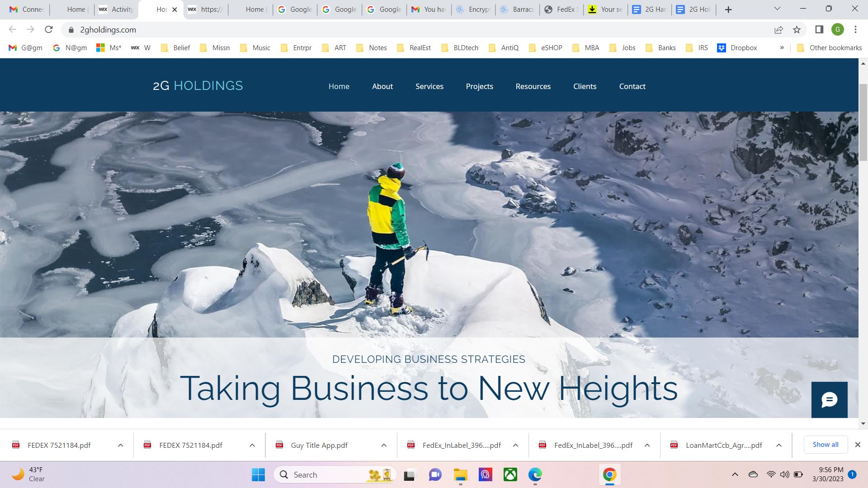
Task: Expand the hidden bookmarks overflow chevron
Action: click(x=782, y=47)
